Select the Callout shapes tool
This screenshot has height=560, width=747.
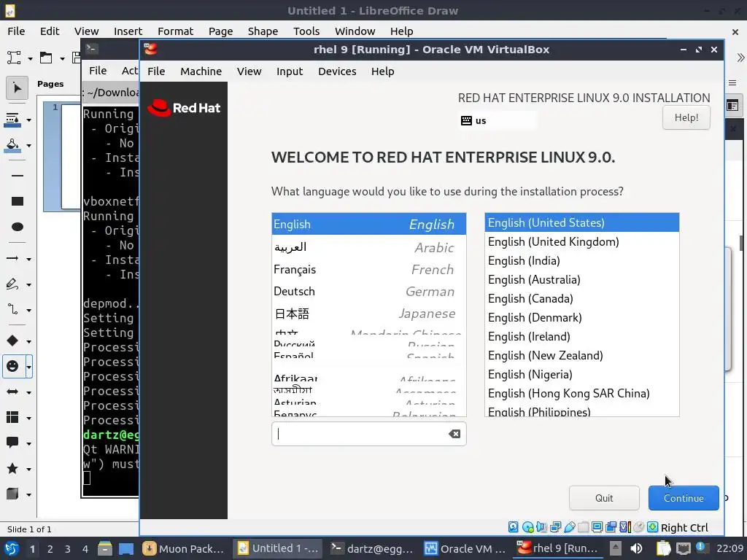[12, 443]
